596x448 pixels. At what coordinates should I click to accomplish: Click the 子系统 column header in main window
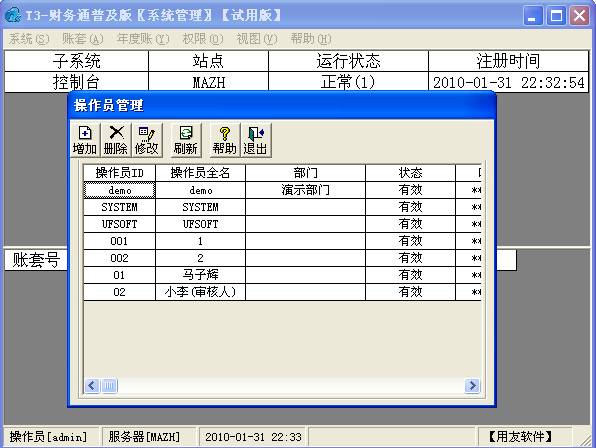click(x=76, y=61)
